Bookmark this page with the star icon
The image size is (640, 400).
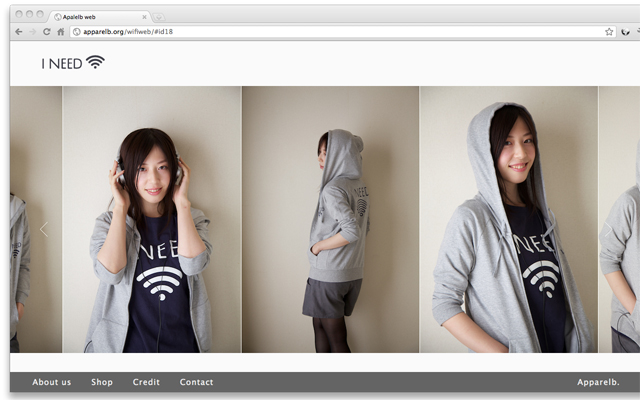(609, 32)
